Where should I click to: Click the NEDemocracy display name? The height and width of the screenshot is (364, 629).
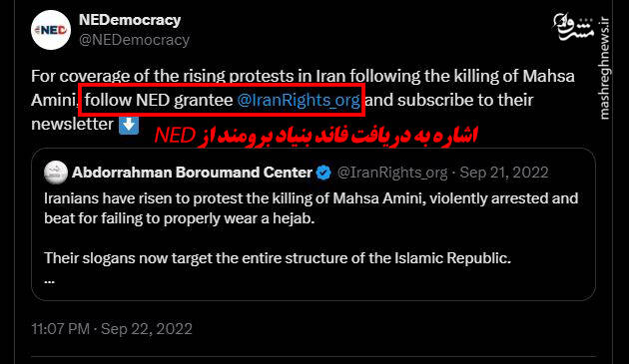pyautogui.click(x=130, y=20)
